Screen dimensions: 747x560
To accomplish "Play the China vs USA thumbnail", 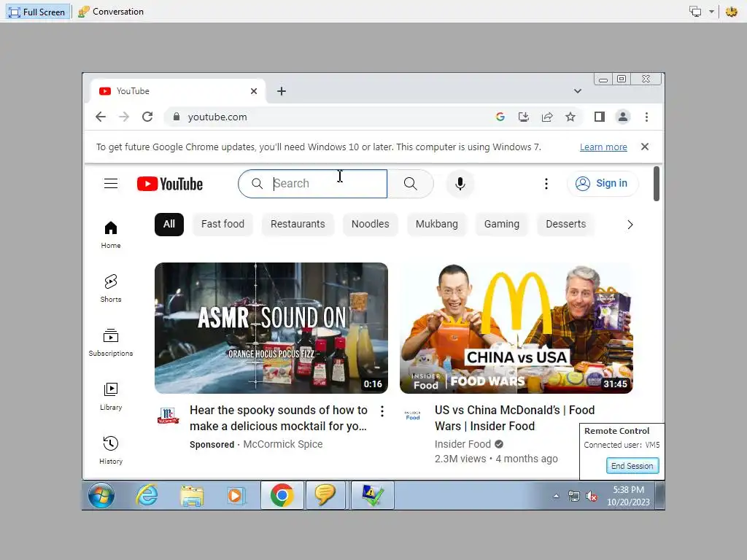I will pyautogui.click(x=516, y=328).
